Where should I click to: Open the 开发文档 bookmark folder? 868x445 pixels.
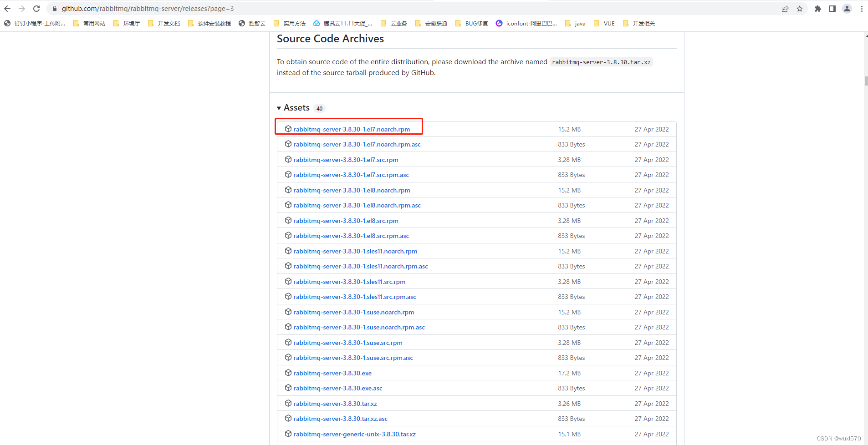[x=164, y=23]
